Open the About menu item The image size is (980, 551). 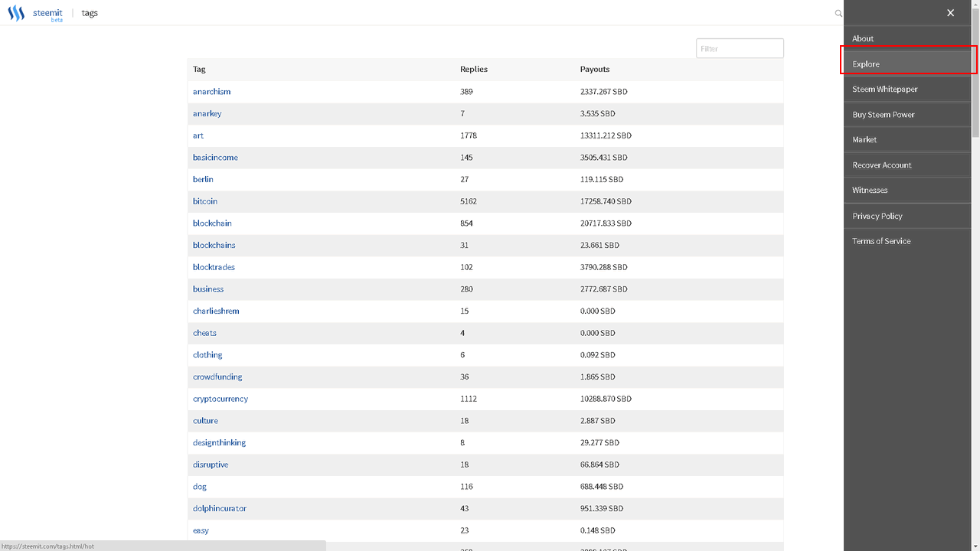tap(863, 38)
